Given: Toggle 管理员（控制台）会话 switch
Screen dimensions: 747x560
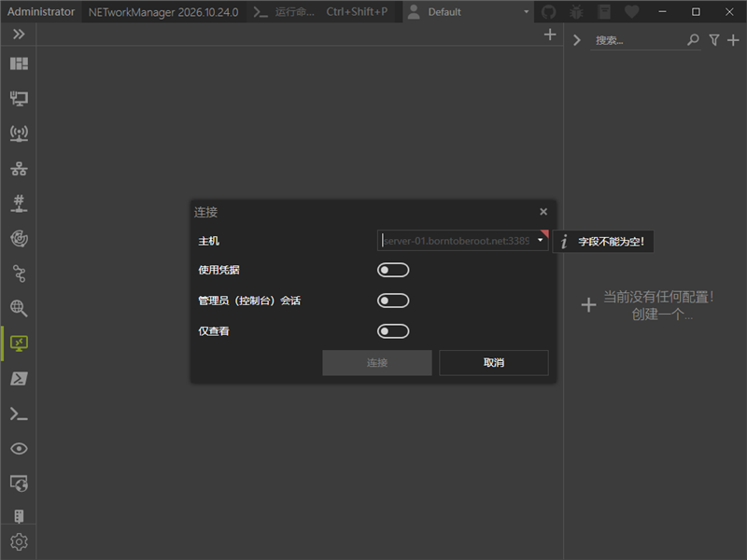Looking at the screenshot, I should pos(393,301).
